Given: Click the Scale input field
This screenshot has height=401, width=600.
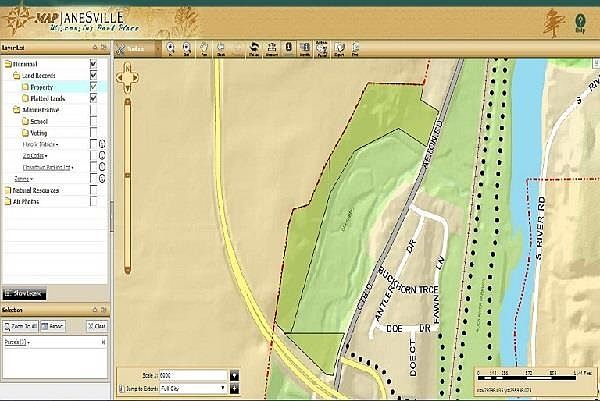Looking at the screenshot, I should 193,376.
